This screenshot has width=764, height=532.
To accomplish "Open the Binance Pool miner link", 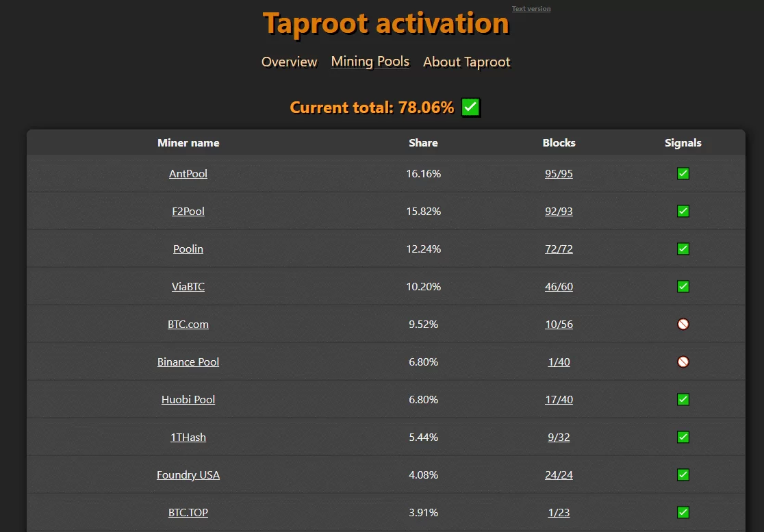I will (x=188, y=362).
